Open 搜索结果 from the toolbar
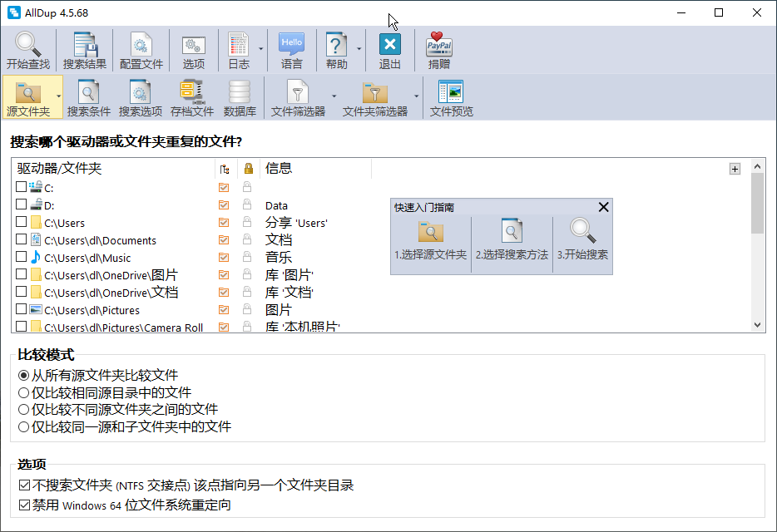The image size is (777, 532). [85, 50]
